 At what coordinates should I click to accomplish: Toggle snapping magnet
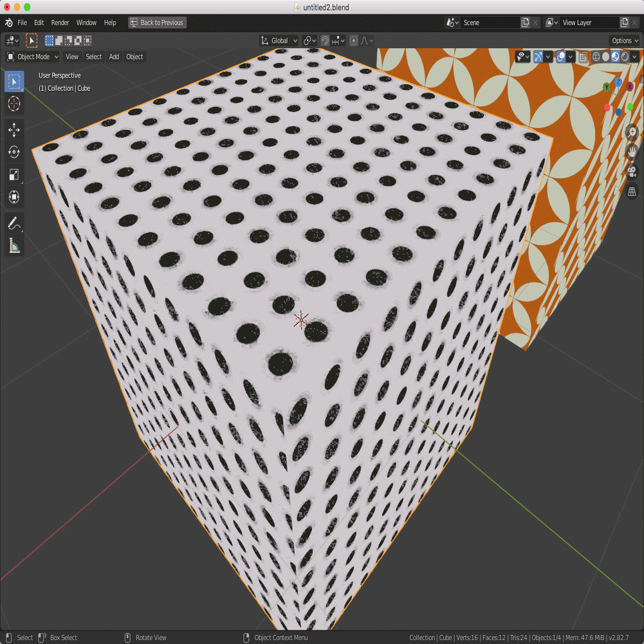pos(325,41)
